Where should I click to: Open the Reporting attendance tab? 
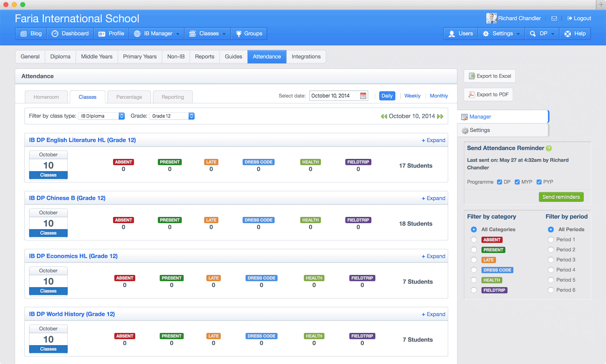(x=173, y=97)
